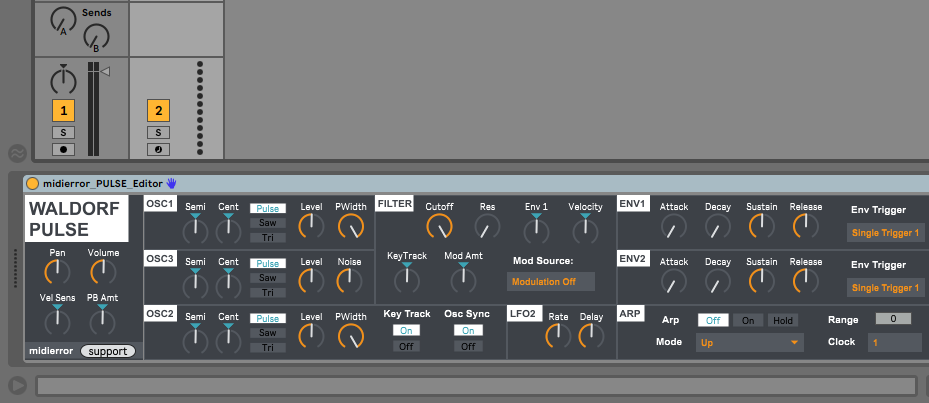Click the LFO2 Delay knob

pos(591,336)
